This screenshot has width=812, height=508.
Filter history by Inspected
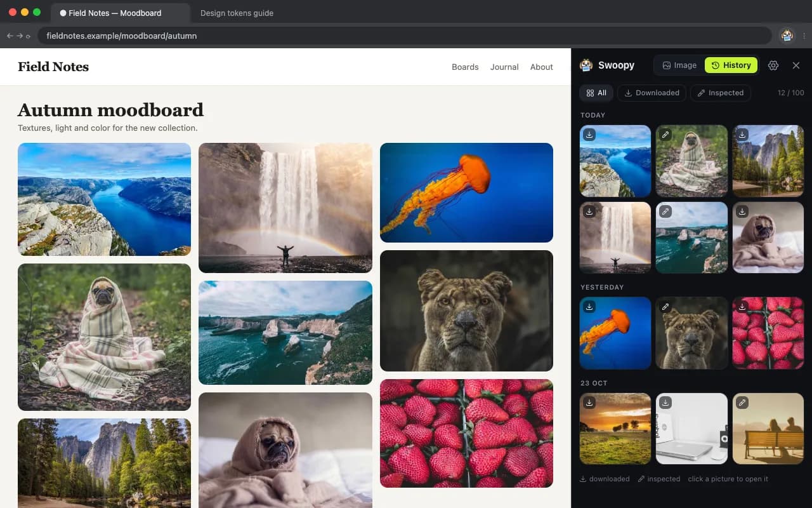click(720, 93)
